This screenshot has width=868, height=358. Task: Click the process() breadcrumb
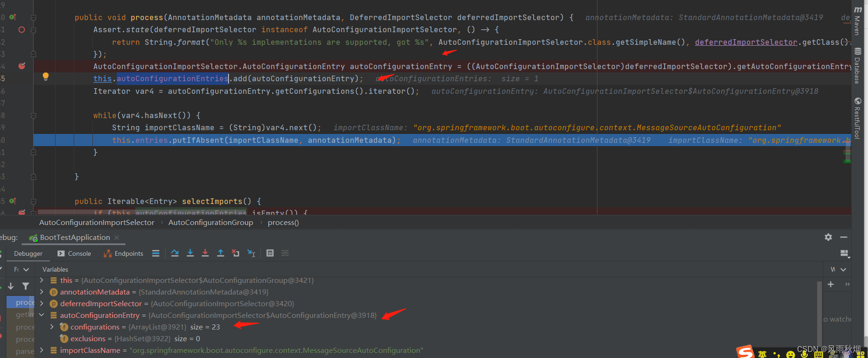pos(283,223)
